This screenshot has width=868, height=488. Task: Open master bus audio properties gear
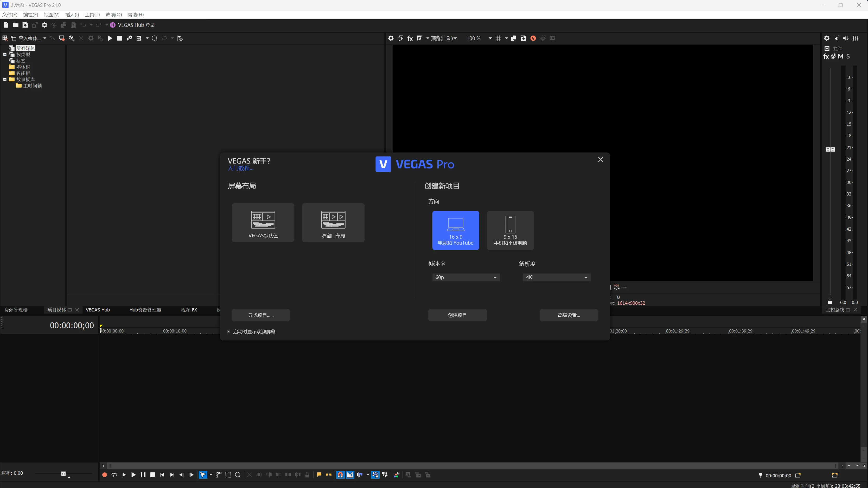[827, 38]
